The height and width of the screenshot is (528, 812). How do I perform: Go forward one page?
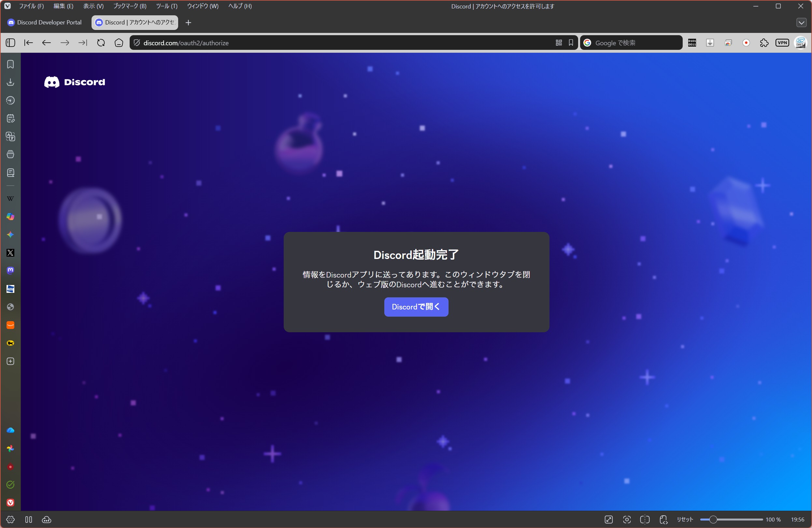click(64, 43)
